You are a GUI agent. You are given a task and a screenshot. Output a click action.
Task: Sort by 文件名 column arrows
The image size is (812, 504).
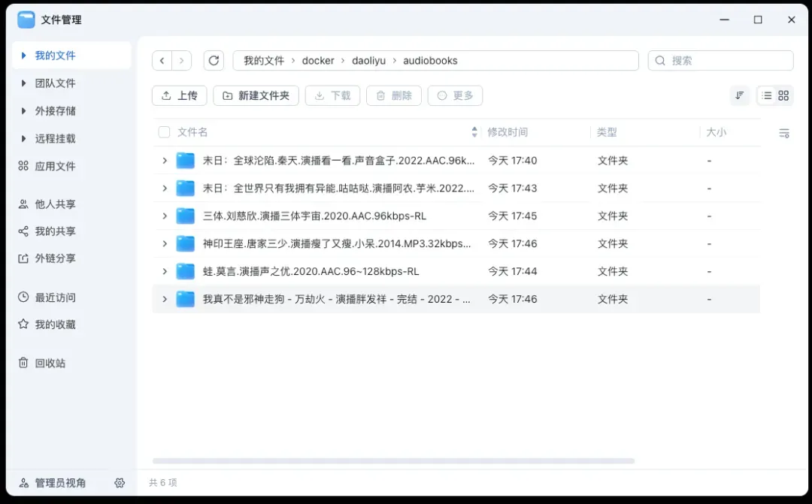pyautogui.click(x=474, y=132)
